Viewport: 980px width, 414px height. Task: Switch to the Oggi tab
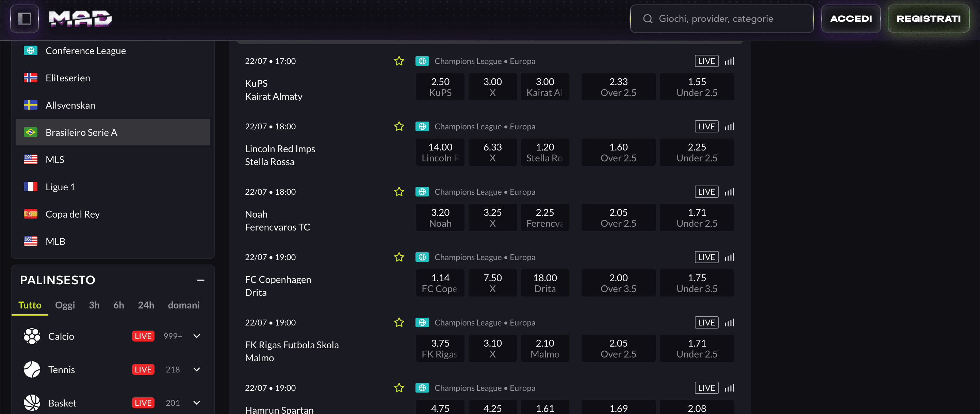coord(65,305)
